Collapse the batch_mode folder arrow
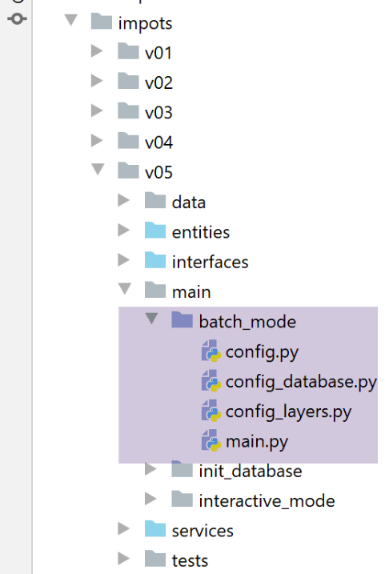The width and height of the screenshot is (389, 574). (x=152, y=318)
